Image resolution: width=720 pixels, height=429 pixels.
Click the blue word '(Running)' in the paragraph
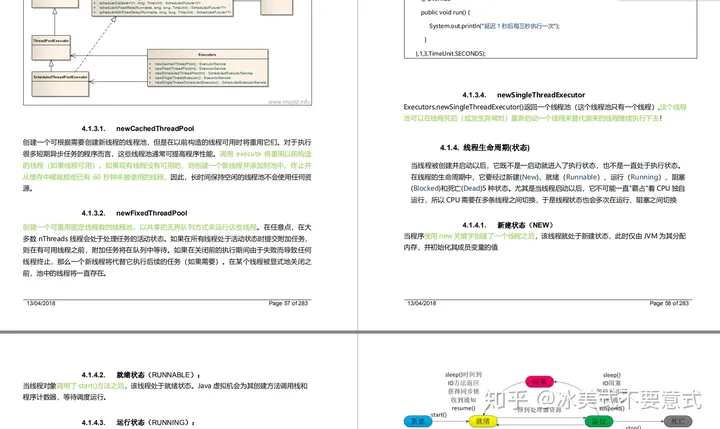point(645,177)
